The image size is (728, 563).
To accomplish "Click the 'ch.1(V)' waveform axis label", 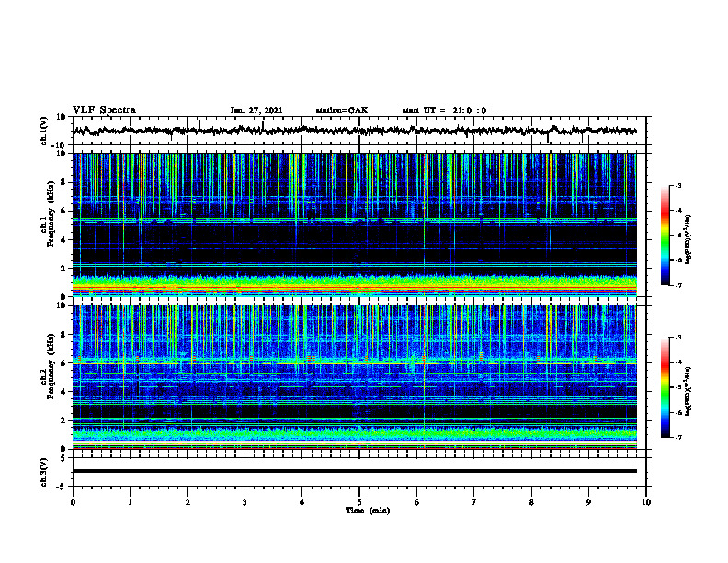I will (x=44, y=131).
